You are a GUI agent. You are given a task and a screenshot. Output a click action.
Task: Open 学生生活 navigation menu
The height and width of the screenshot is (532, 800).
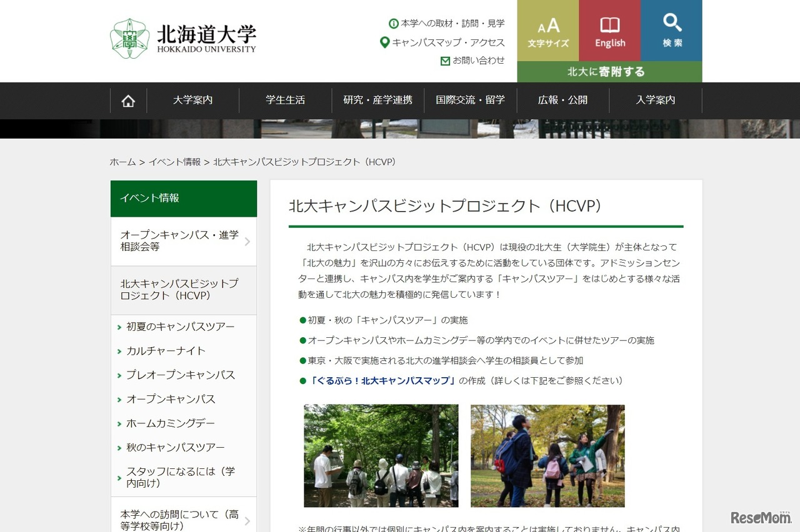[x=285, y=100]
